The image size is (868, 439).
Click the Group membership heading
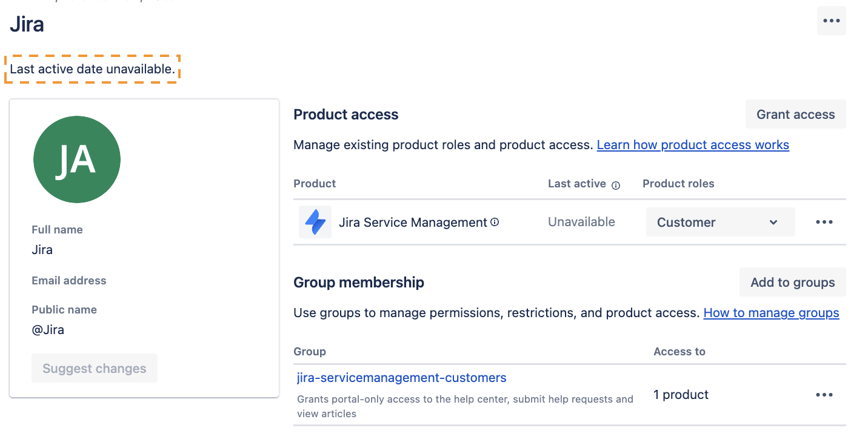click(x=359, y=283)
